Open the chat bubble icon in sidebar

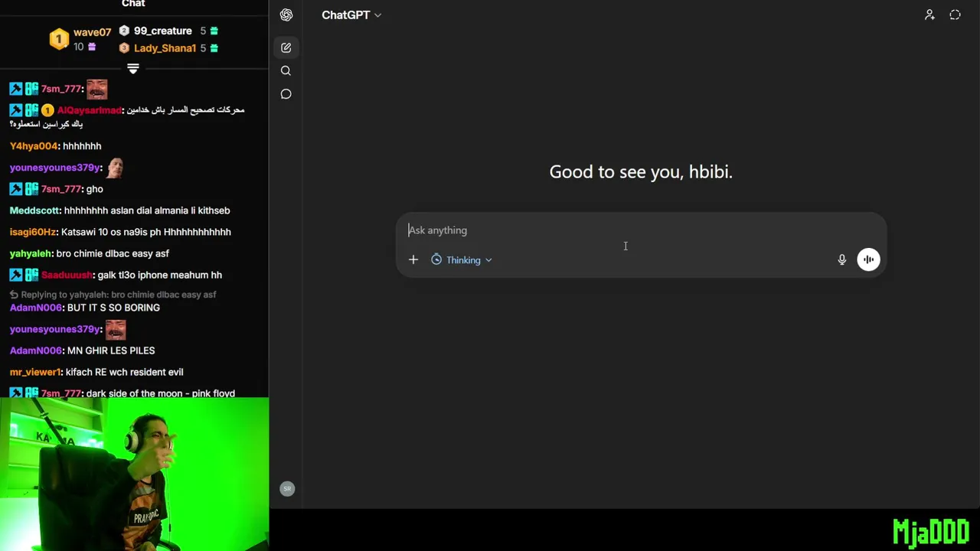pos(286,94)
